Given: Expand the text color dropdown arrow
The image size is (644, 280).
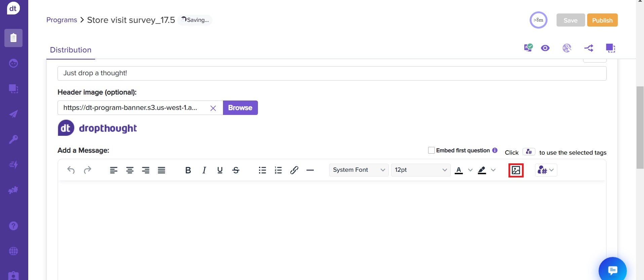Looking at the screenshot, I should pyautogui.click(x=470, y=170).
